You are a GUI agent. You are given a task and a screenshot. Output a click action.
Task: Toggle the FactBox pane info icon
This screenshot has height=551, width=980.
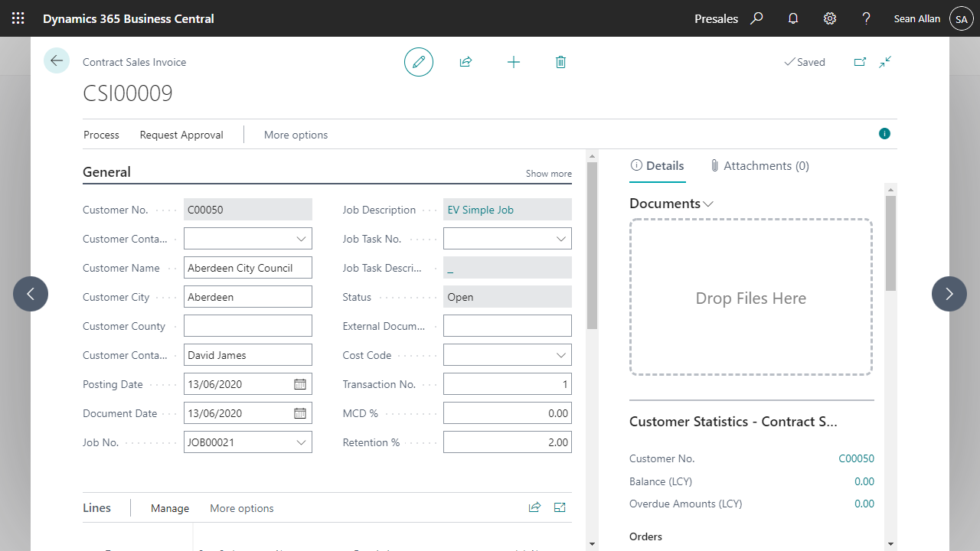[885, 134]
